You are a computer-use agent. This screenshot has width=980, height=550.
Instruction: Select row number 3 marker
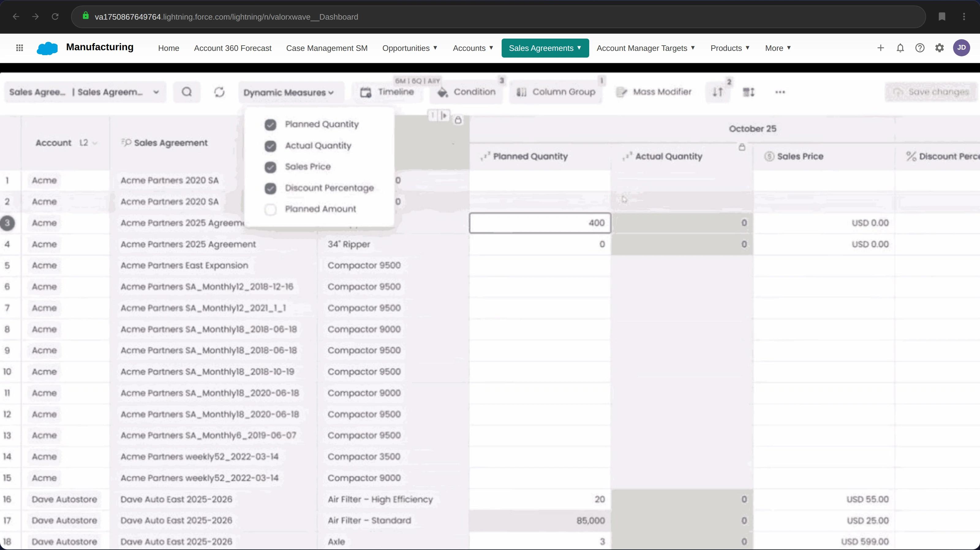(7, 223)
